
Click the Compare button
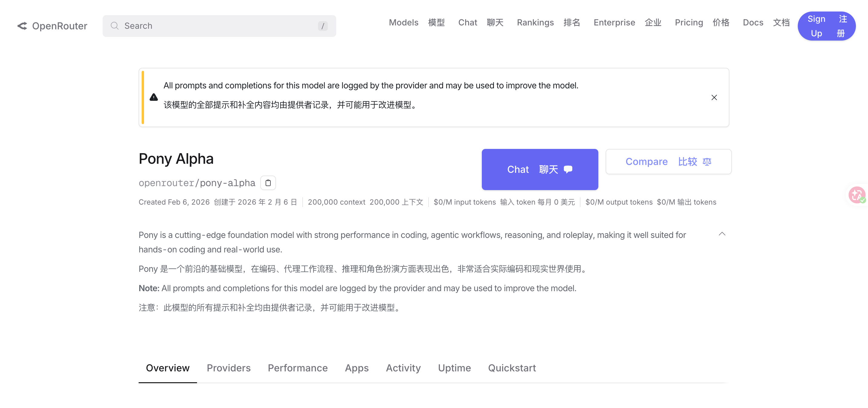coord(668,162)
